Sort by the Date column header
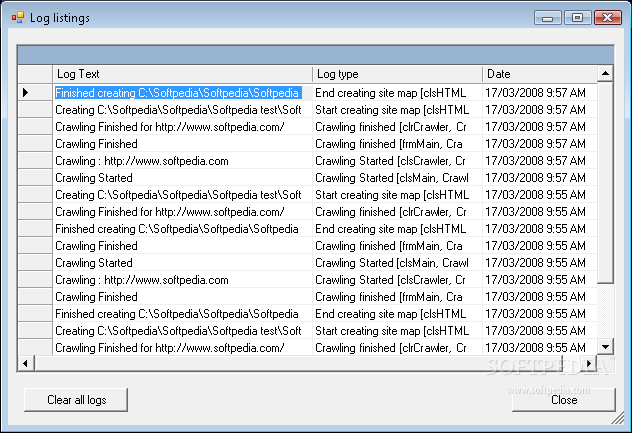The image size is (632, 433). click(539, 74)
